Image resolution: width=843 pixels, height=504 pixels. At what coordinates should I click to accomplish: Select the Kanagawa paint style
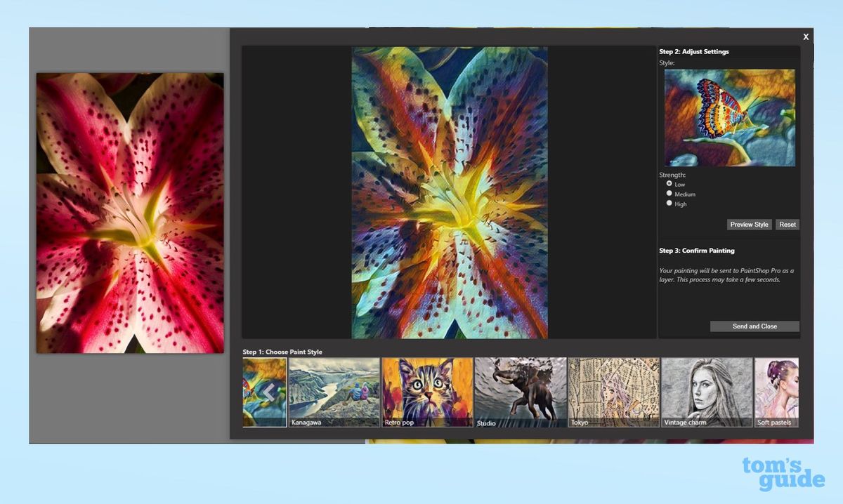click(x=334, y=391)
